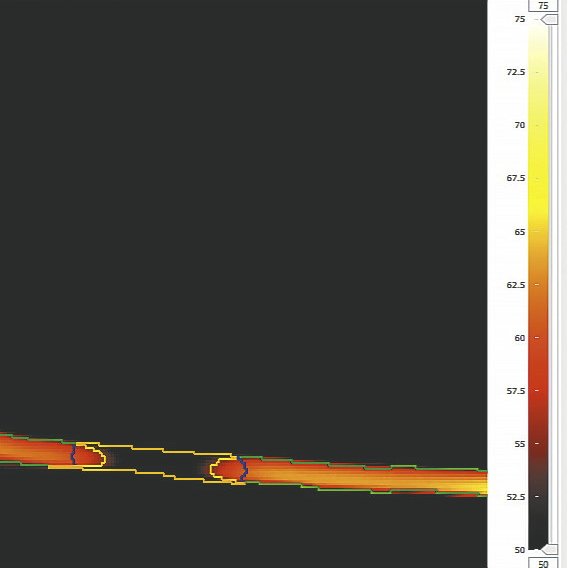Click the 52.5 tick label on the scale
The height and width of the screenshot is (568, 568).
(516, 497)
